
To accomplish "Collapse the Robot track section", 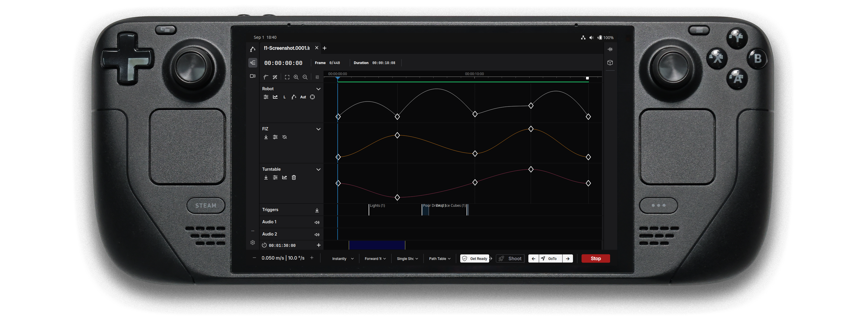I will 318,89.
